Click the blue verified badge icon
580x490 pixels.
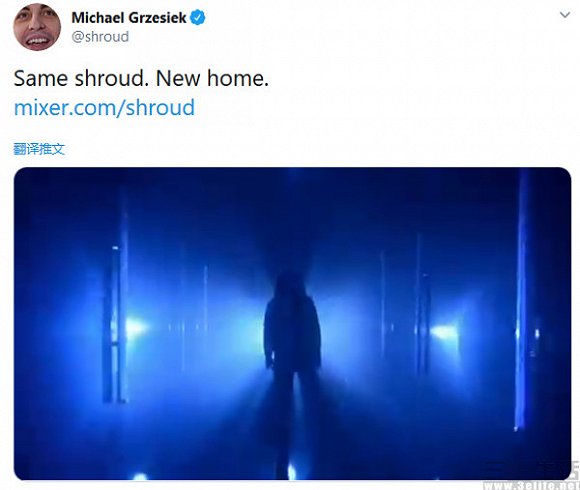198,17
